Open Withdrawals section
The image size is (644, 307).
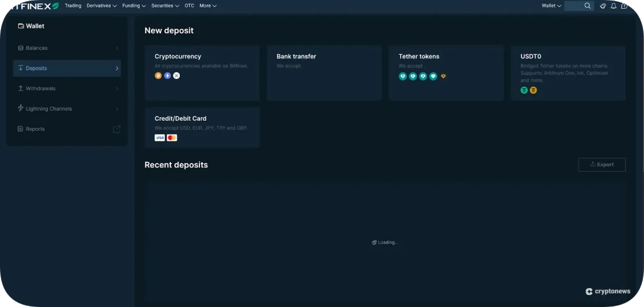pyautogui.click(x=67, y=88)
